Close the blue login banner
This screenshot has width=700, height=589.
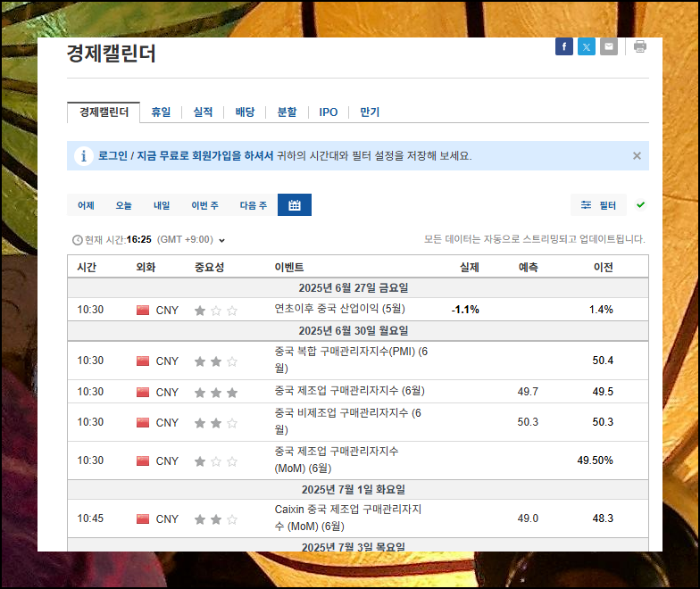[x=637, y=155]
